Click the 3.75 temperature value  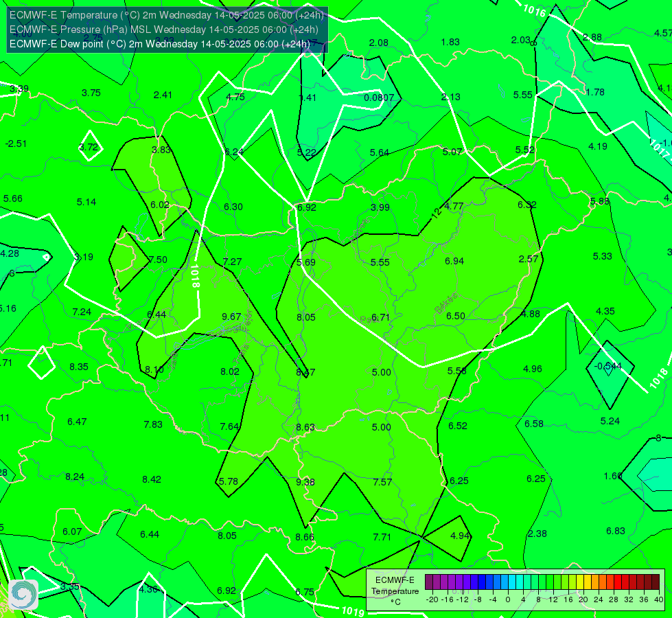(x=91, y=93)
